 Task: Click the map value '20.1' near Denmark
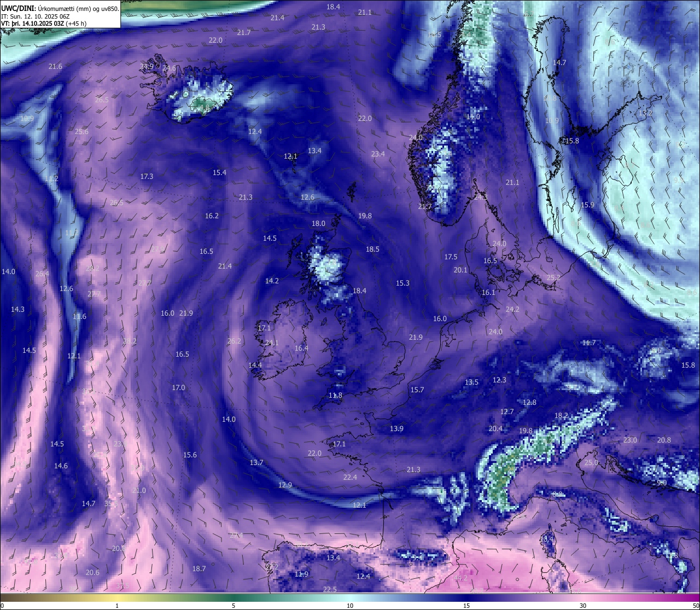(460, 270)
